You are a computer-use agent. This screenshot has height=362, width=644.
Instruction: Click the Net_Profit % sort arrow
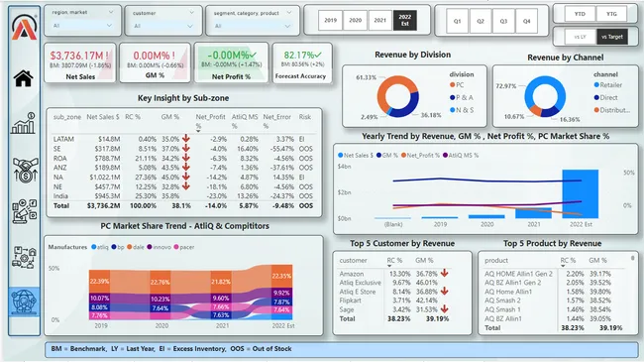click(x=198, y=131)
